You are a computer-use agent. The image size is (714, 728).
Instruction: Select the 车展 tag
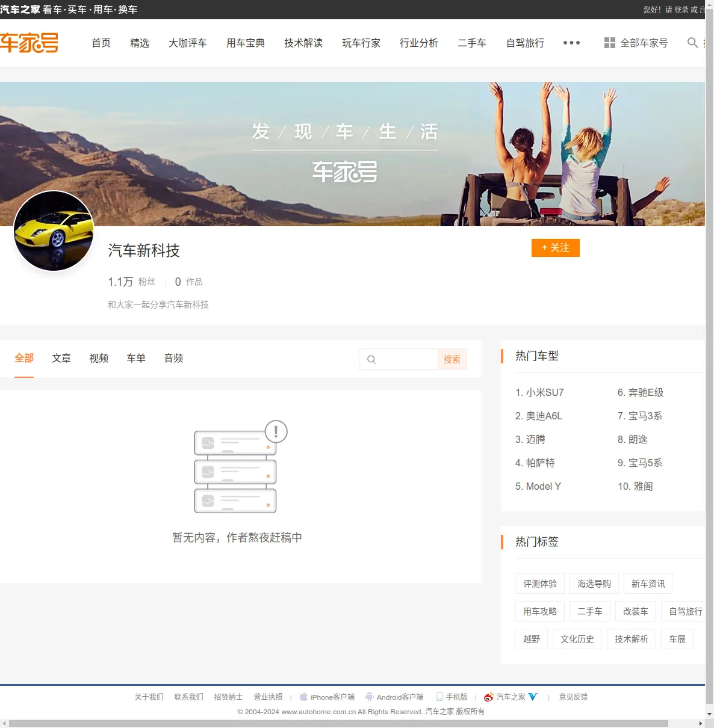(677, 639)
